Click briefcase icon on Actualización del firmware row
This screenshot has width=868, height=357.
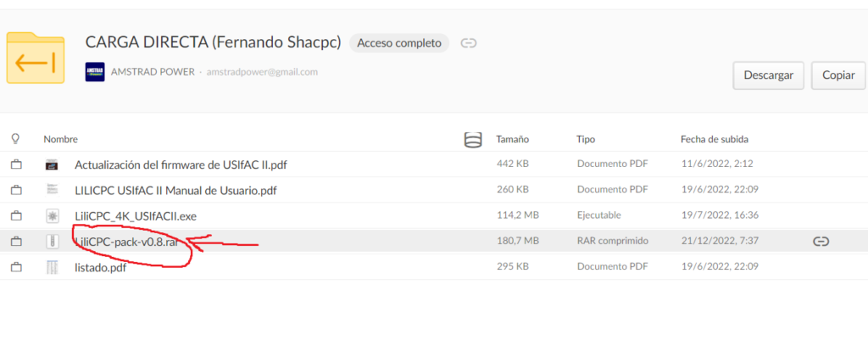click(x=16, y=164)
